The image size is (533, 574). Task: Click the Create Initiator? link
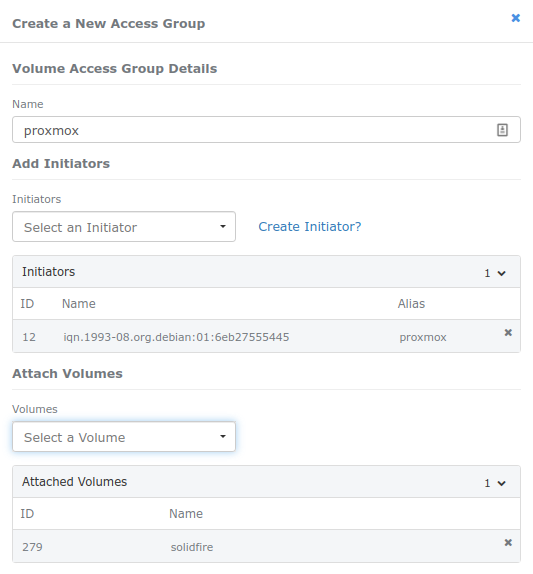tap(310, 227)
